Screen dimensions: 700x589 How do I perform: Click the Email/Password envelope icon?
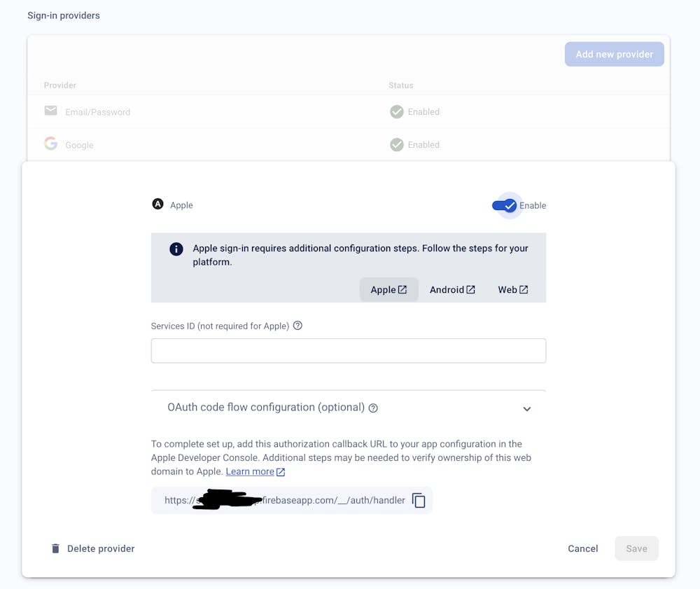[x=50, y=110]
